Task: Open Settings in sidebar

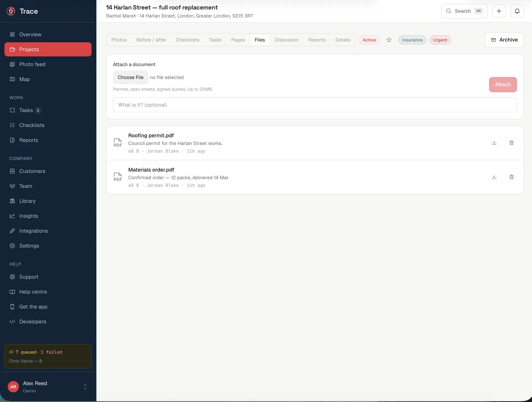Action: tap(48, 246)
